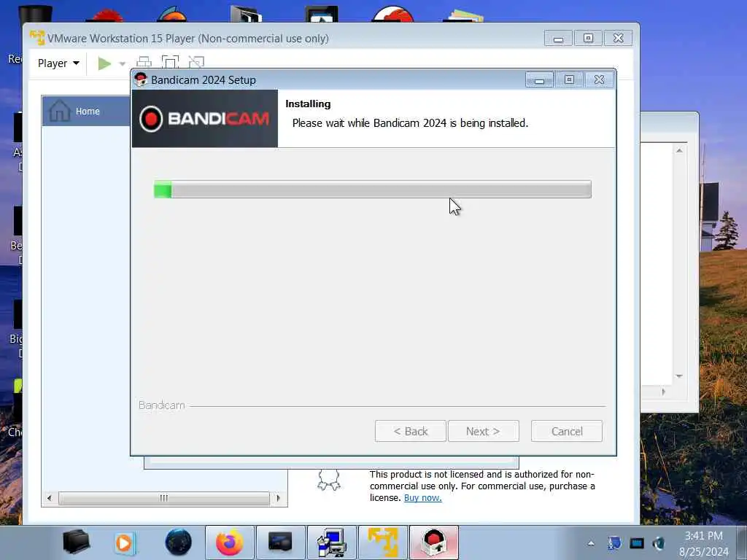Click the computer installer taskbar icon
The height and width of the screenshot is (560, 747).
332,542
